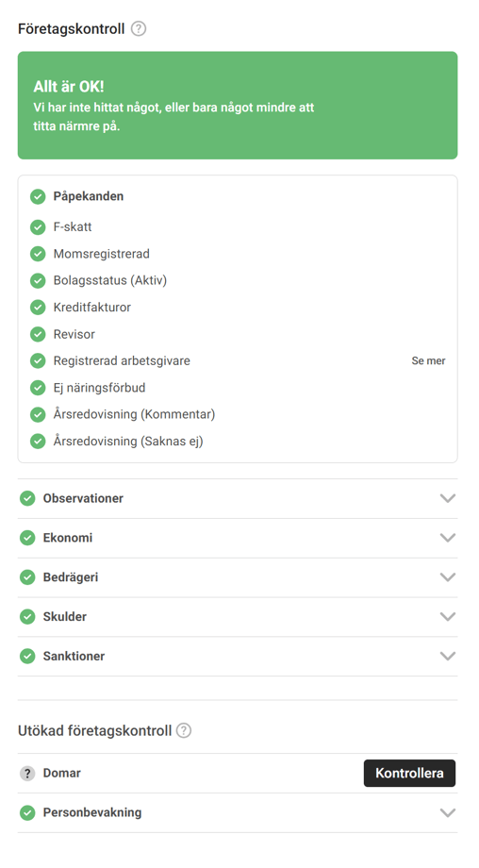Open the Bedrägeri chevron
479x868 pixels.
point(448,576)
